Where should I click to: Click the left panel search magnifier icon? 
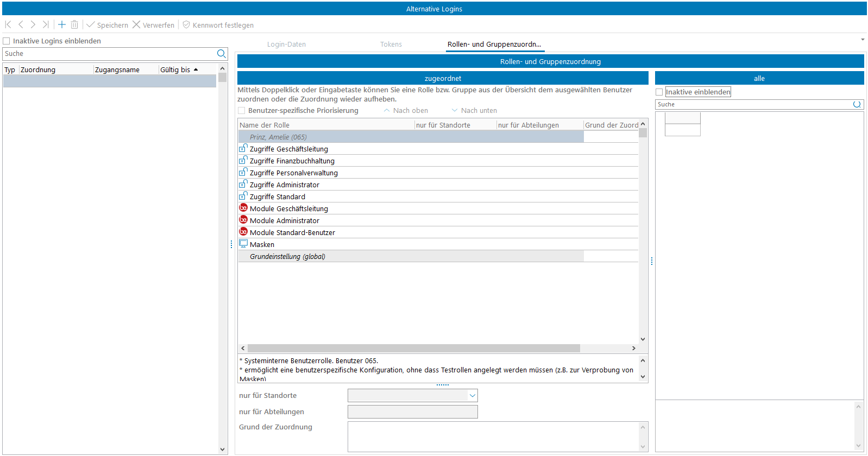[x=221, y=54]
